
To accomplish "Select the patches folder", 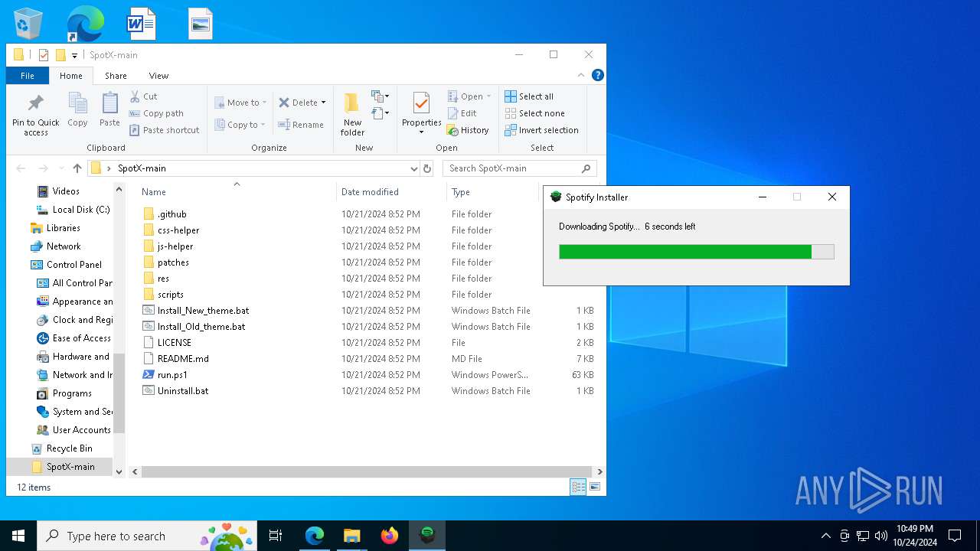I will [173, 262].
